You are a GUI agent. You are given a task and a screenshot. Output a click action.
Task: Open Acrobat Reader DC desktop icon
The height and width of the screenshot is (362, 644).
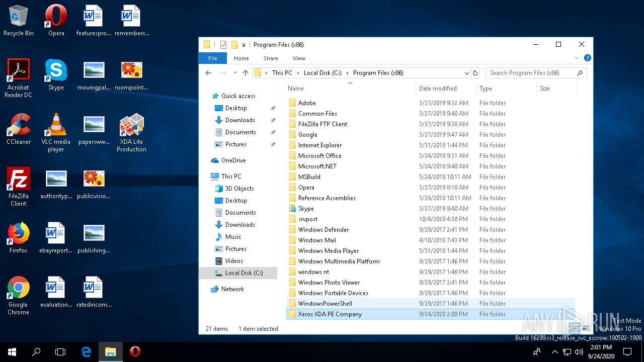(19, 78)
